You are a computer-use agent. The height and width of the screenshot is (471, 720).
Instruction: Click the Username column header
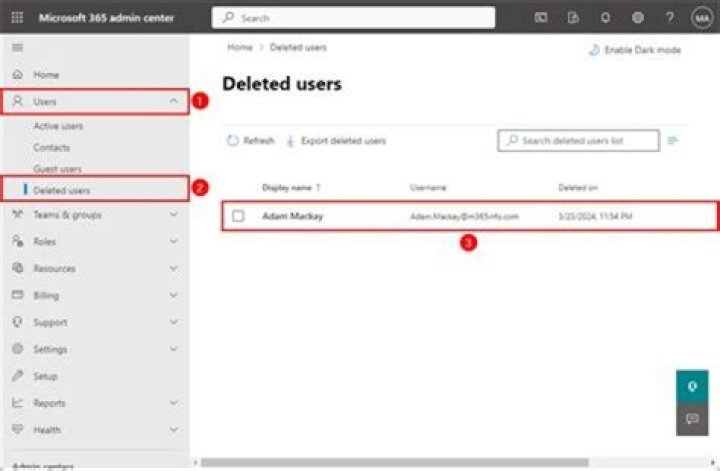[x=428, y=187]
